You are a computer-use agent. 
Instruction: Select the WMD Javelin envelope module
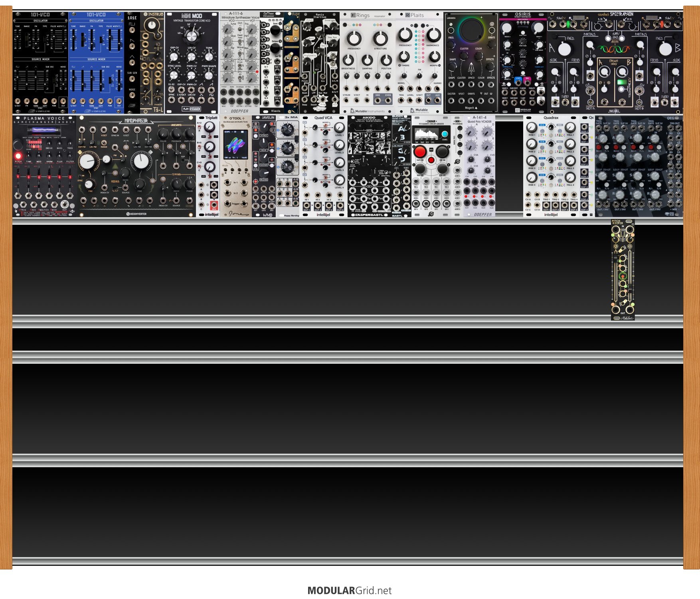264,167
